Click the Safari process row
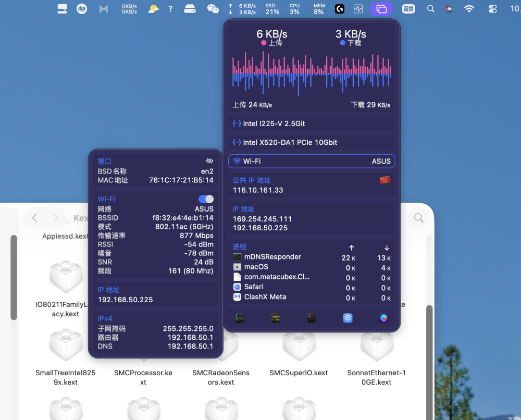The image size is (521, 420). (x=312, y=287)
